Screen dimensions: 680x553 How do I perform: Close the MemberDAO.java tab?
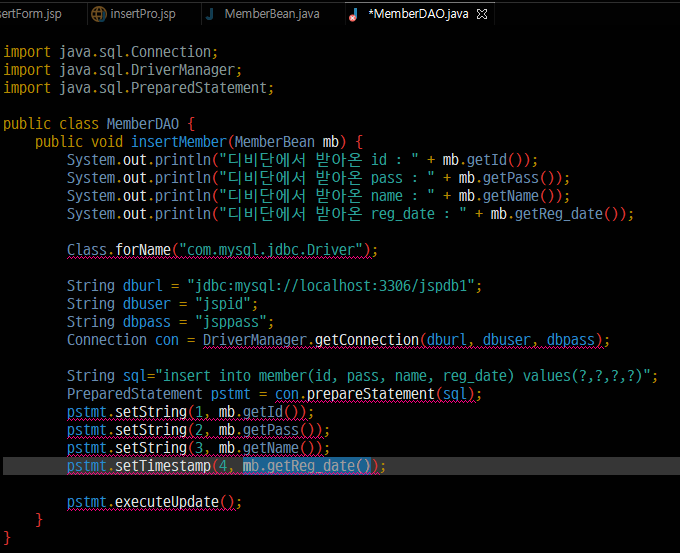(482, 14)
